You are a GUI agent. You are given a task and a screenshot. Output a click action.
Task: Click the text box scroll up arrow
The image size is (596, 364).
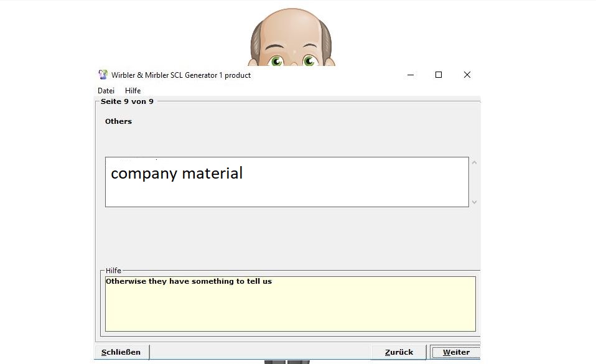pos(474,163)
